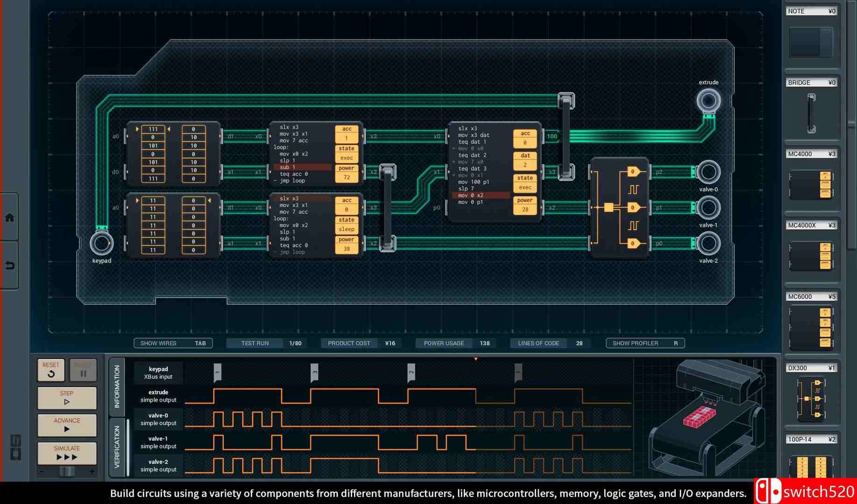Click the PAUSE control next to RESET

(x=83, y=370)
